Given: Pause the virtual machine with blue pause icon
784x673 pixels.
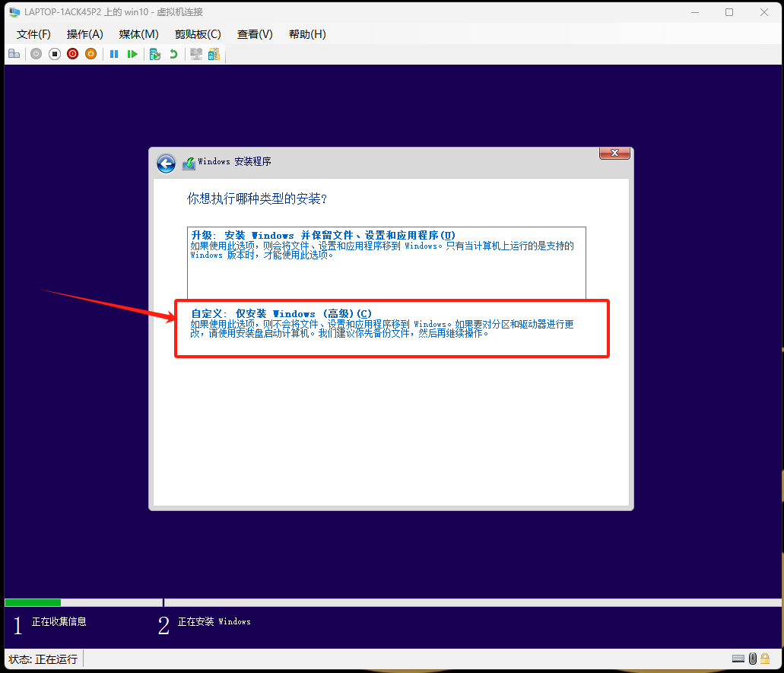Looking at the screenshot, I should point(114,54).
